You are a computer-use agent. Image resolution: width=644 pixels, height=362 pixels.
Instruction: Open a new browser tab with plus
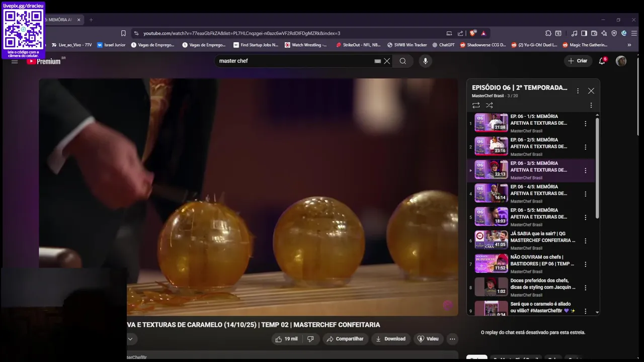pos(91,20)
